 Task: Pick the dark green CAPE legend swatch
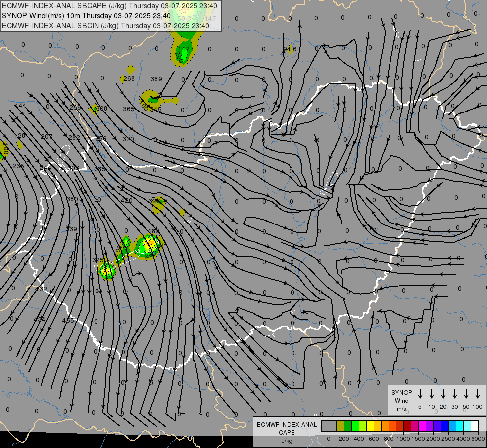coord(348,426)
